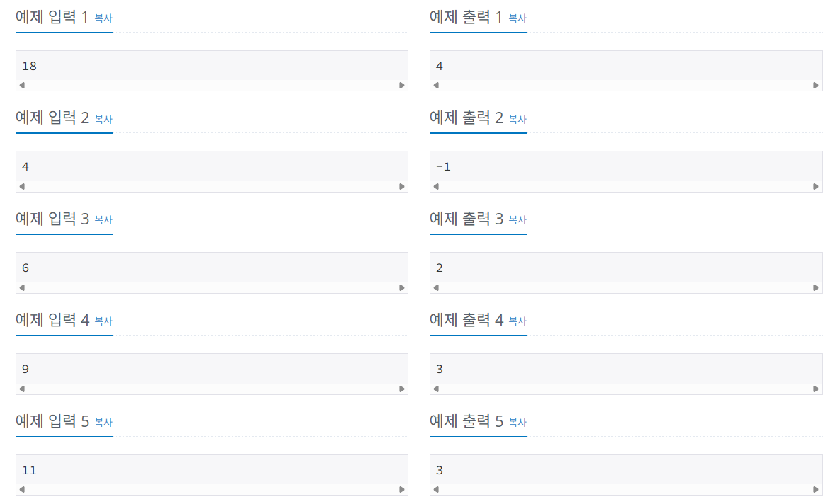Click inside the sample input box showing 11

click(212, 470)
